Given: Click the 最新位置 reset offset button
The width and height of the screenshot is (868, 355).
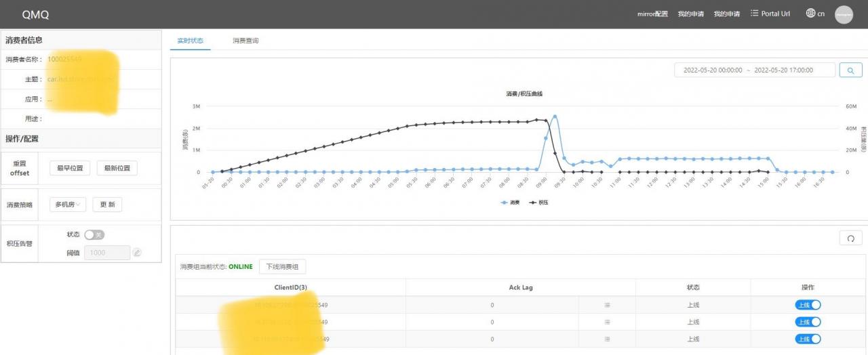Looking at the screenshot, I should coord(117,168).
